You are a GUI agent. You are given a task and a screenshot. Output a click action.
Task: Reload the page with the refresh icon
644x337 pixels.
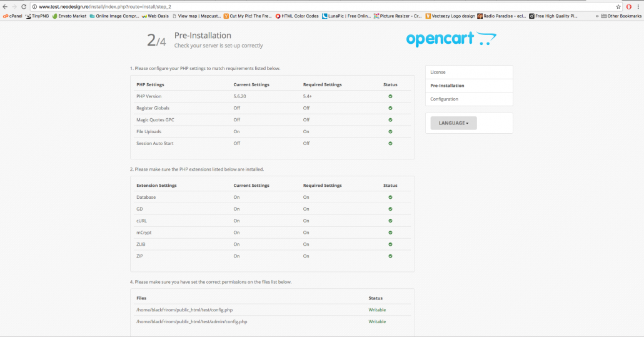[24, 7]
